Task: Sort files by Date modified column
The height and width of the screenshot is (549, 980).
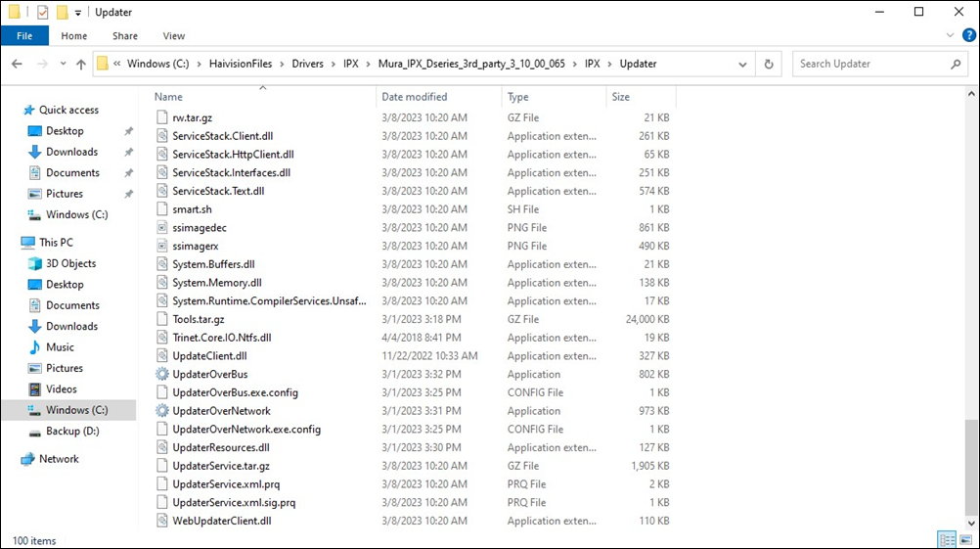Action: point(415,97)
